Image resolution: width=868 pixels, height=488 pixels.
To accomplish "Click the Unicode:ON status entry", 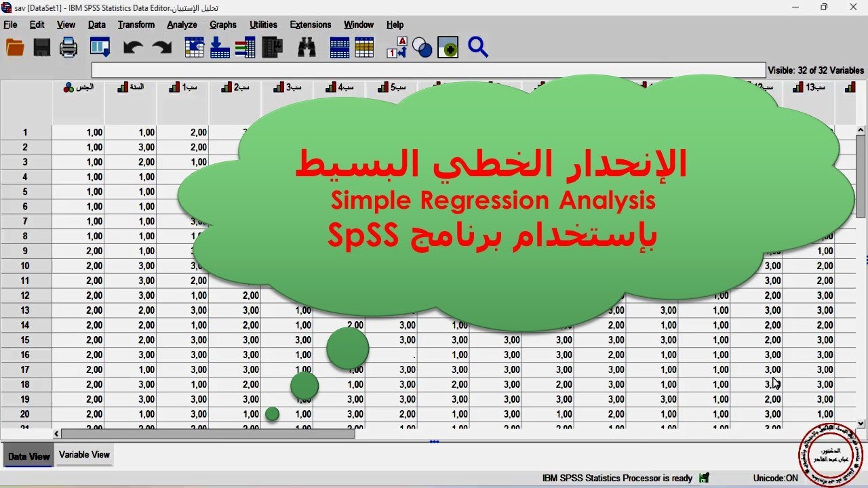I will coord(775,478).
